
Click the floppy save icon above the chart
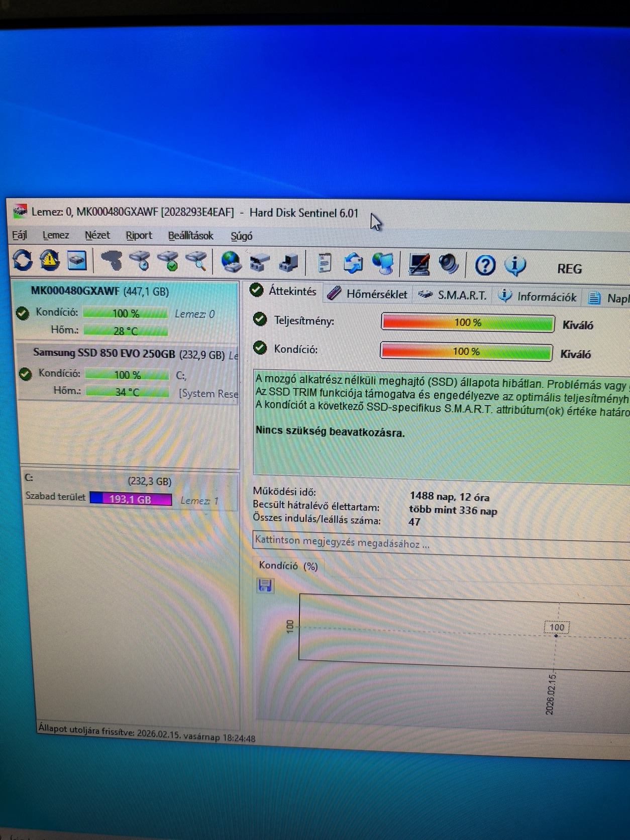click(265, 585)
